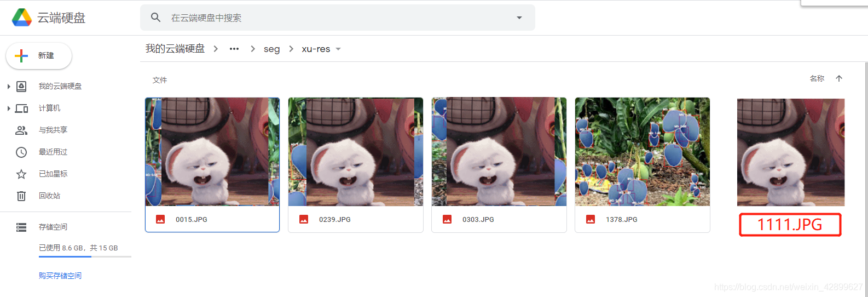
Task: Open 存储空间 storage section
Action: 53,227
